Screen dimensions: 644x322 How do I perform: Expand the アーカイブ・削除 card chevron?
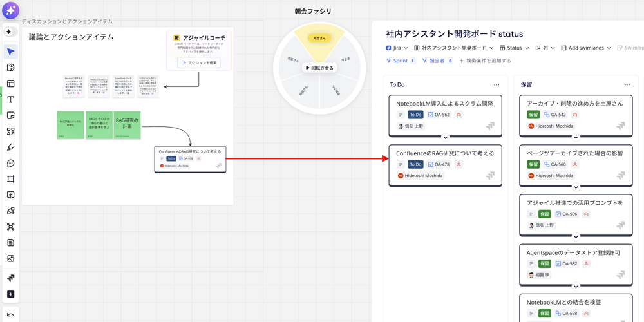coord(576,137)
